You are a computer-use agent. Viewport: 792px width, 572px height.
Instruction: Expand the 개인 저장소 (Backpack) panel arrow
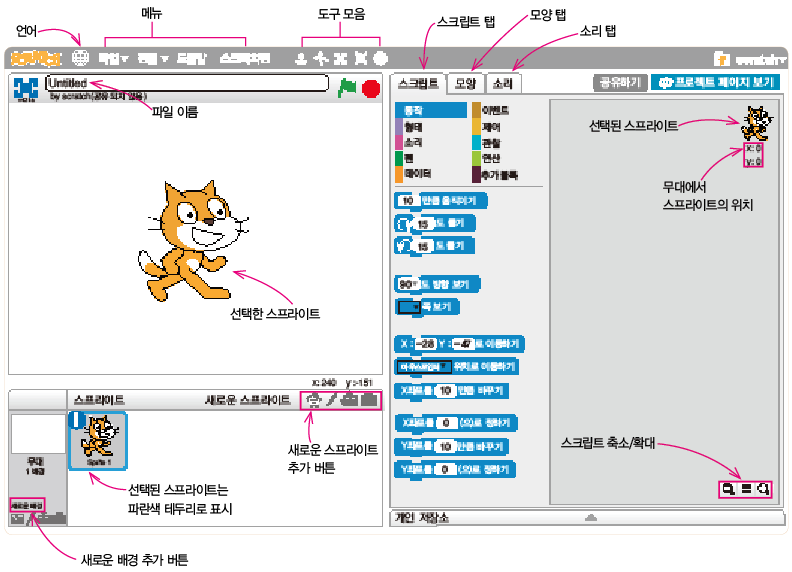point(591,517)
